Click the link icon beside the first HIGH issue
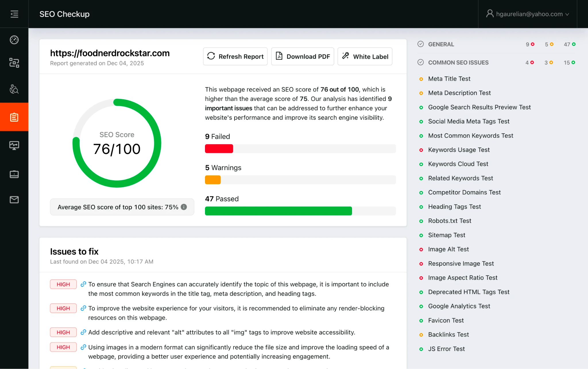 pyautogui.click(x=83, y=284)
